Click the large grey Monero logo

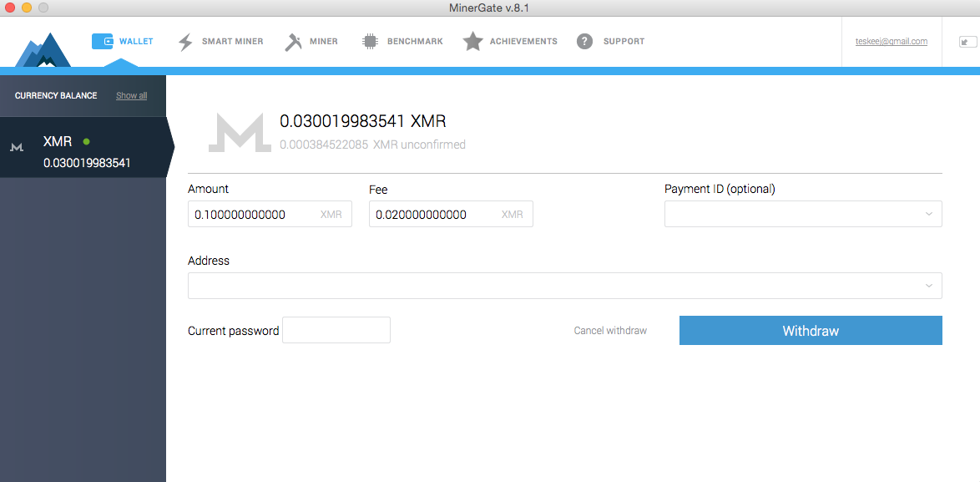pos(240,133)
